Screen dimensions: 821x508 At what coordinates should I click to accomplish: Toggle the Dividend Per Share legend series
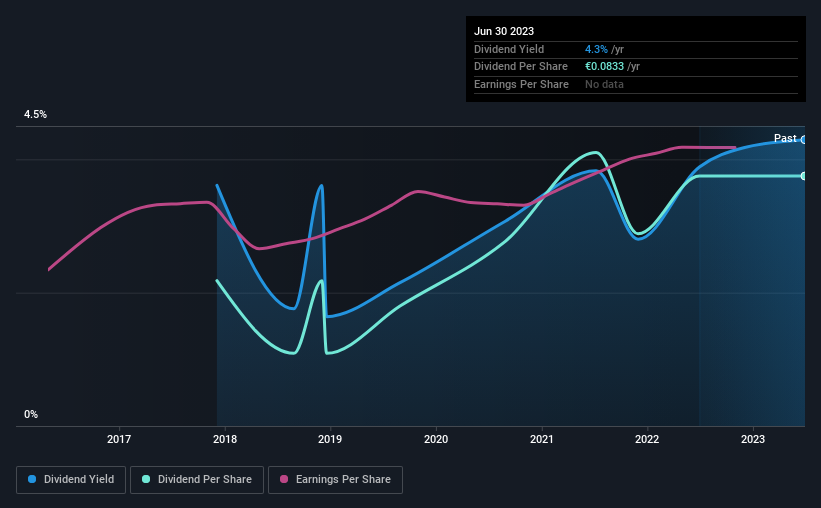click(x=197, y=480)
